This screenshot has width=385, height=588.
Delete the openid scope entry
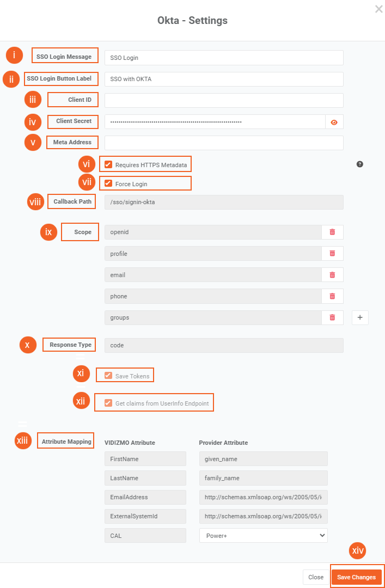[x=332, y=232]
